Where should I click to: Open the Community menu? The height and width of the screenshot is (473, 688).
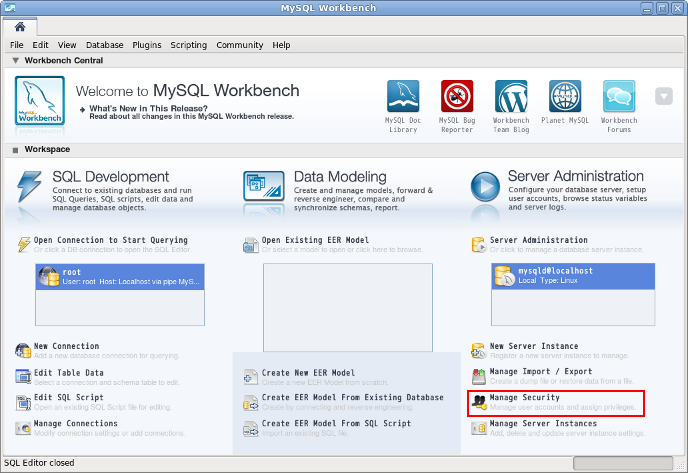pyautogui.click(x=240, y=45)
